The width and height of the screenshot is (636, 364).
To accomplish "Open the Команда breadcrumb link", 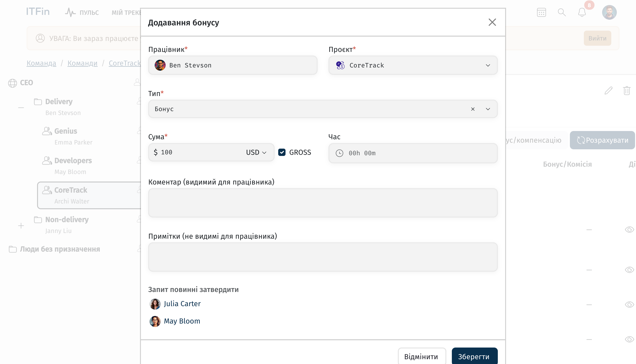I will click(x=41, y=63).
